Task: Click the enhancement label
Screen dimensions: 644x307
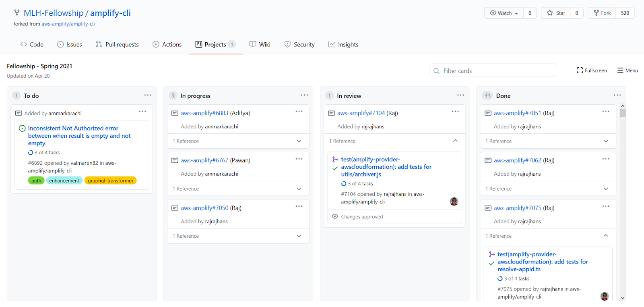Action: point(64,180)
